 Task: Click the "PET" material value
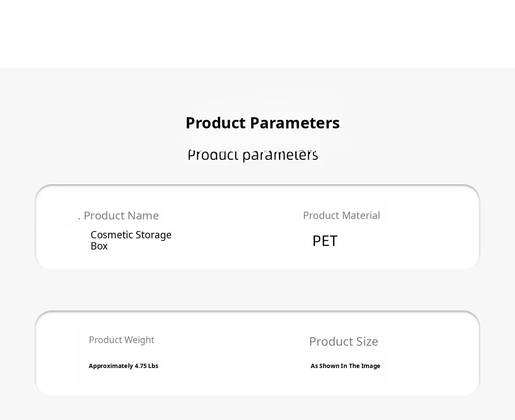[x=325, y=241]
